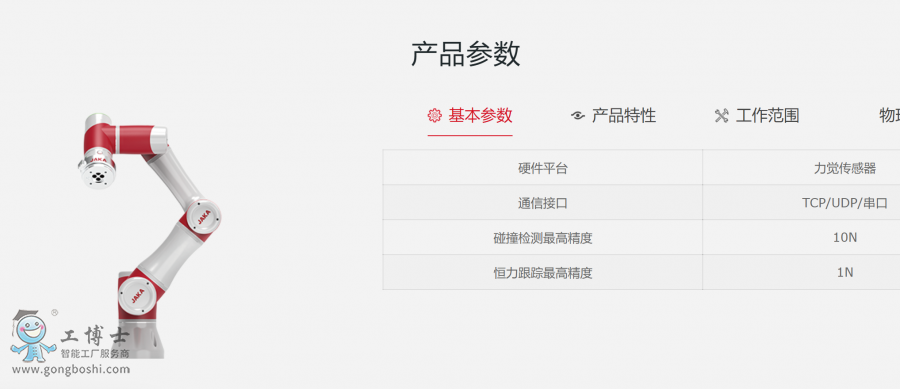Click the 产品参数 heading
900x389 pixels.
pyautogui.click(x=465, y=55)
